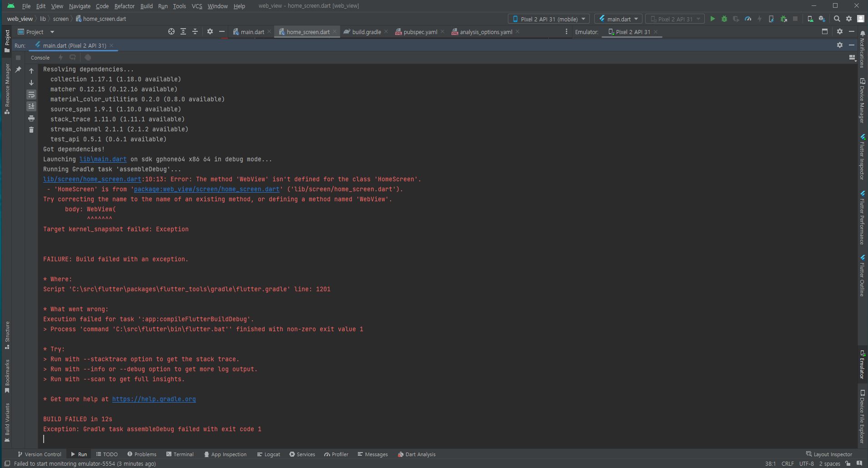Image resolution: width=868 pixels, height=468 pixels.
Task: Open the Logcat tool window
Action: (268, 454)
